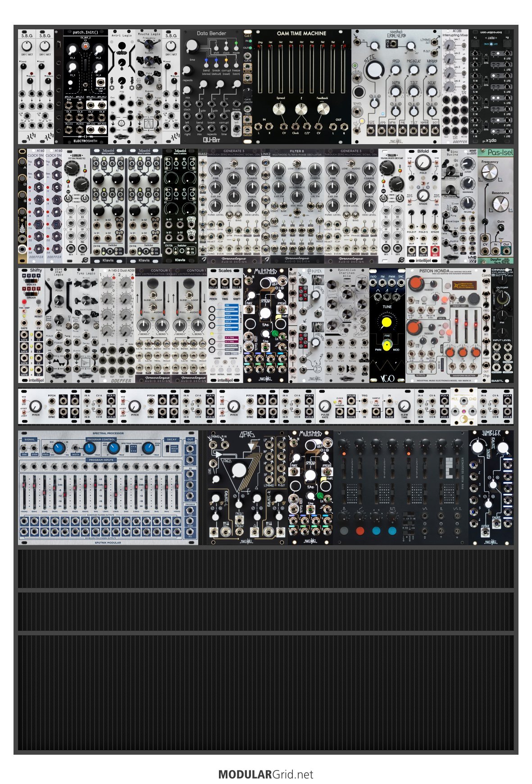Click the PINK noise jack in 1U row
Screen dimensions: 532x784
point(339,410)
